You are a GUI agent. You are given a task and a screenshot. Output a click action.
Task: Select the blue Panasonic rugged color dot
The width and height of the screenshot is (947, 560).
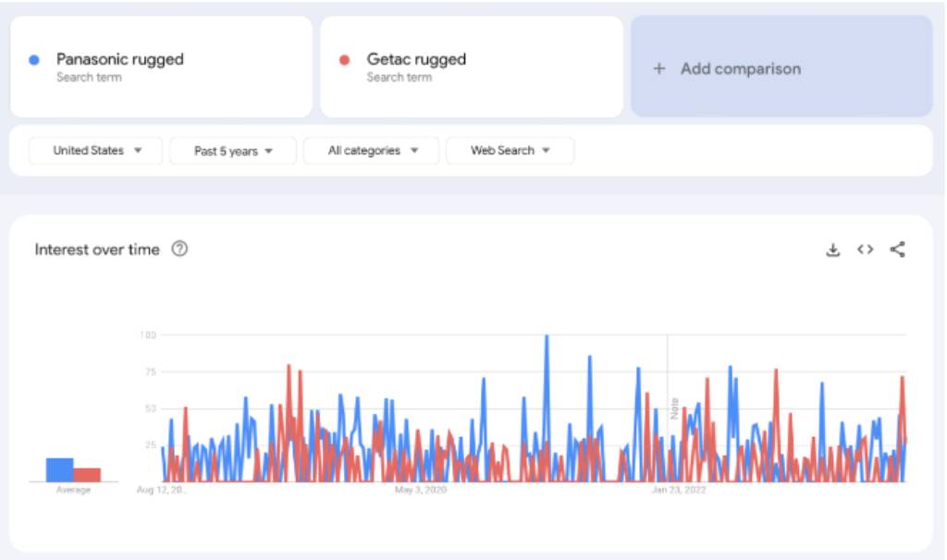[x=34, y=60]
